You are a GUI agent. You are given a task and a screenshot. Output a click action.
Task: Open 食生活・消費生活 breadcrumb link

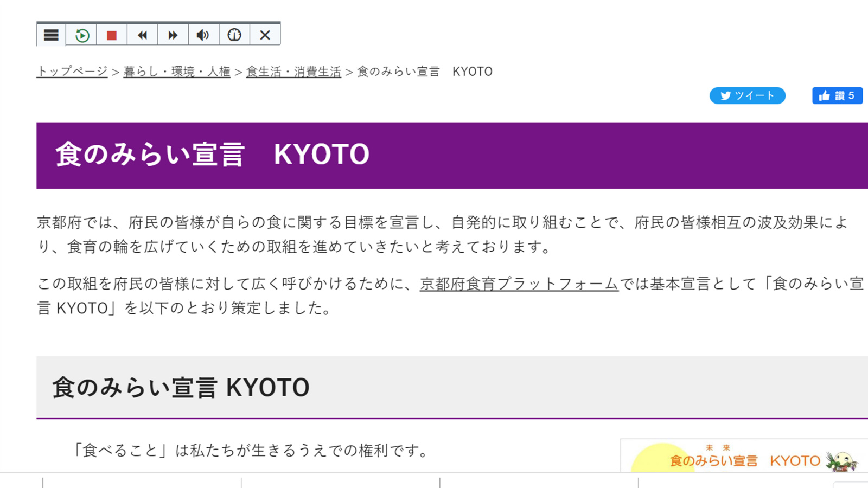(293, 72)
